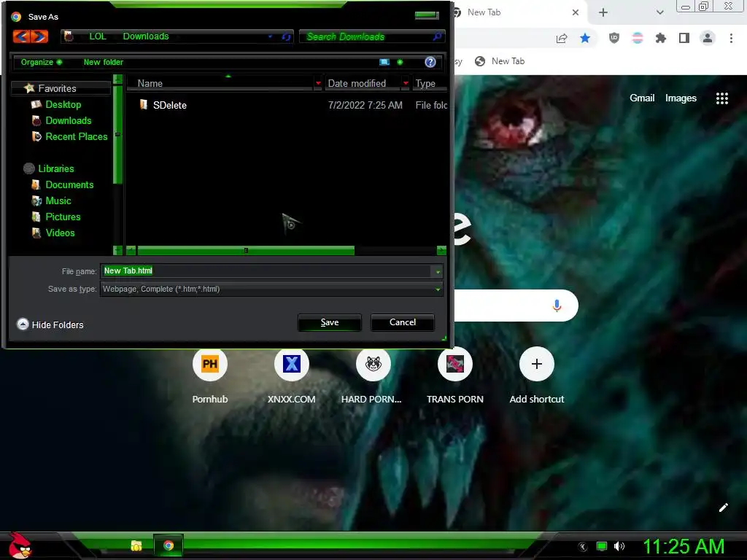Open Name column filter dropdown
This screenshot has height=560, width=747.
tap(318, 83)
